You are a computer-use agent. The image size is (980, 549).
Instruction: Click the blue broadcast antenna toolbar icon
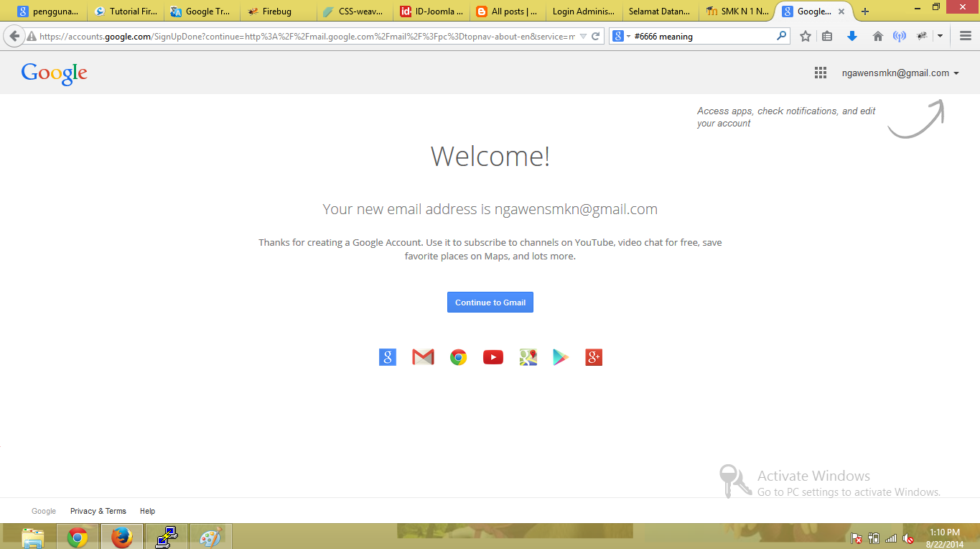900,36
